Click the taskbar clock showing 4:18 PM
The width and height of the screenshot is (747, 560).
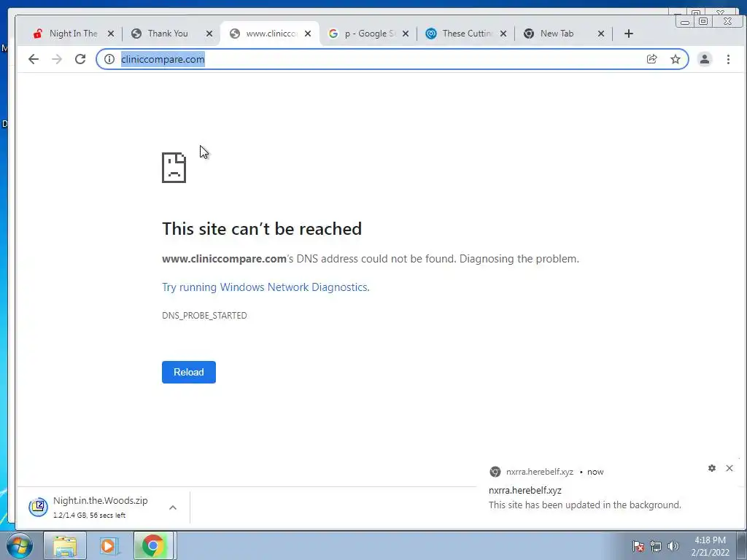pos(710,546)
